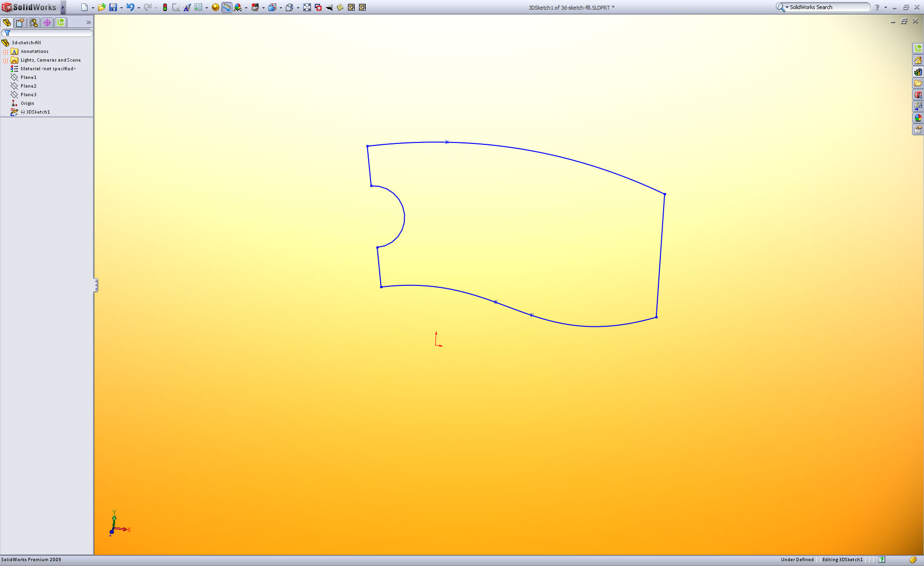This screenshot has width=924, height=566.
Task: Select Plane2 in the feature tree
Action: click(28, 86)
